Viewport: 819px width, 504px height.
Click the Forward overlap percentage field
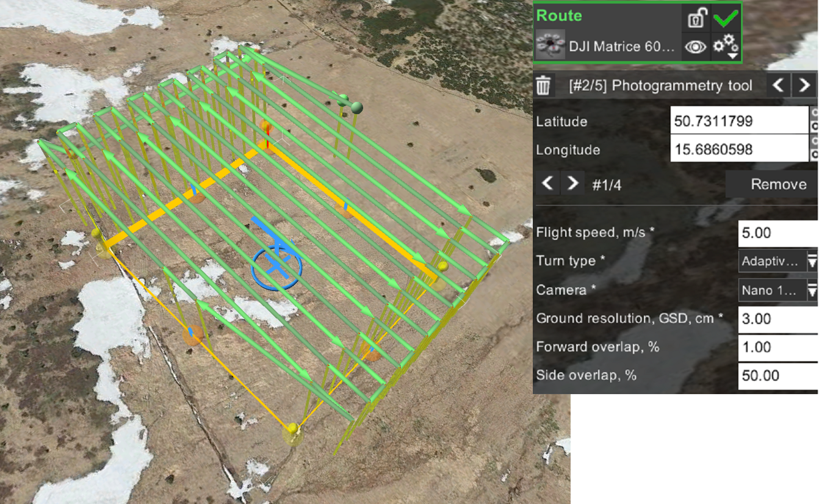click(778, 347)
